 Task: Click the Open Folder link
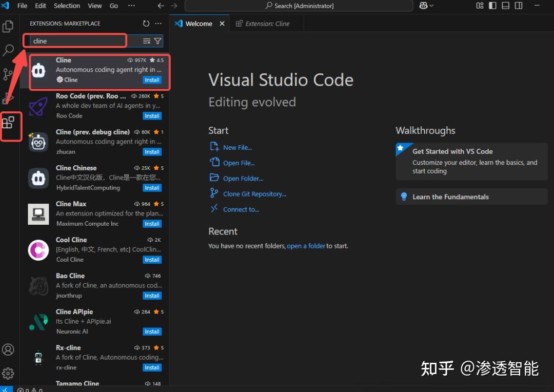click(243, 179)
